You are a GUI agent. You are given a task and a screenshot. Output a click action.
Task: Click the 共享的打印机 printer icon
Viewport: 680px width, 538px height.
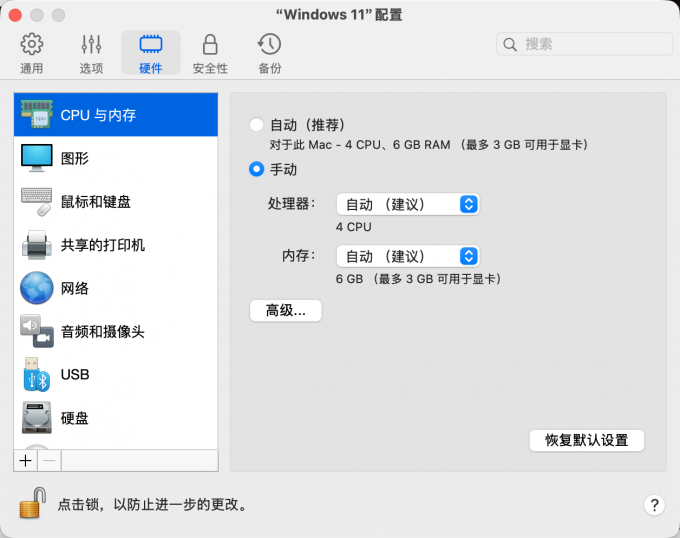coord(37,245)
